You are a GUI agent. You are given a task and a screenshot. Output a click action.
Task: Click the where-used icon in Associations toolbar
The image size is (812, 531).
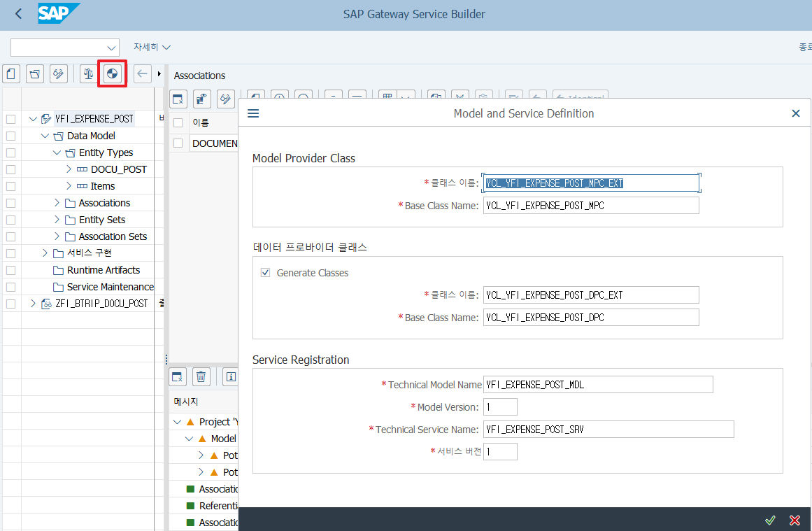coord(202,99)
